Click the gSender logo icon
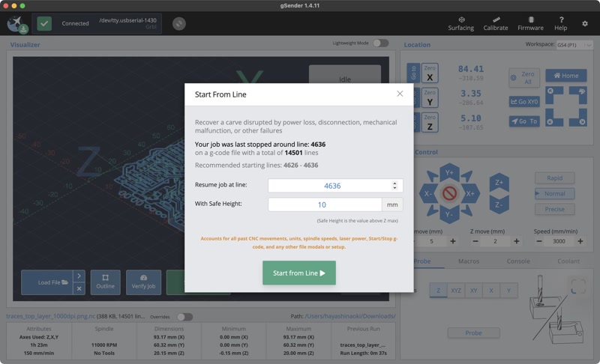 (16, 24)
